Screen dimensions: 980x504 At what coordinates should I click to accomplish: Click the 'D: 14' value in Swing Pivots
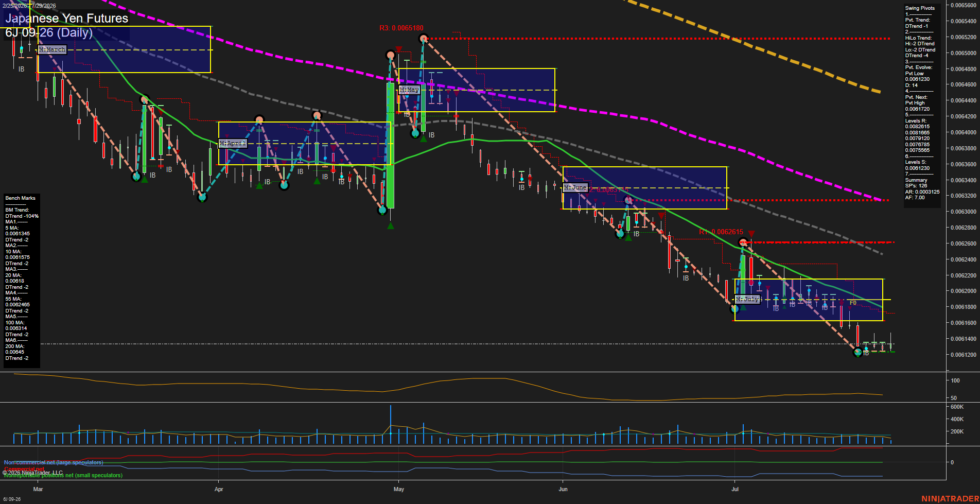(912, 85)
